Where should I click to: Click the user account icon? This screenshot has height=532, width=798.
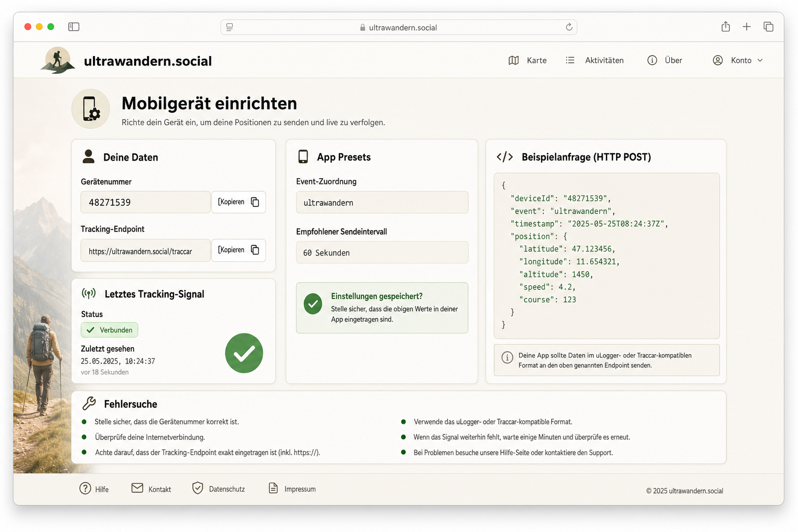point(717,60)
